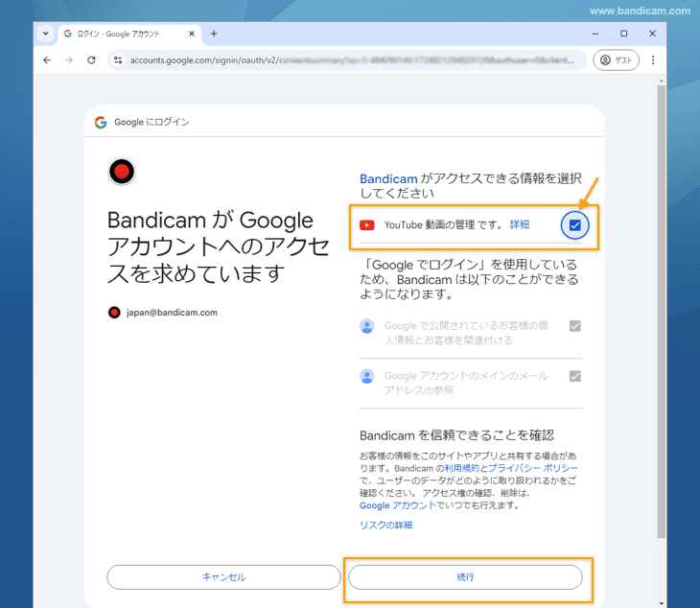Viewport: 700px width, 608px height.
Task: Click the Google にログイン header text
Action: click(x=152, y=123)
